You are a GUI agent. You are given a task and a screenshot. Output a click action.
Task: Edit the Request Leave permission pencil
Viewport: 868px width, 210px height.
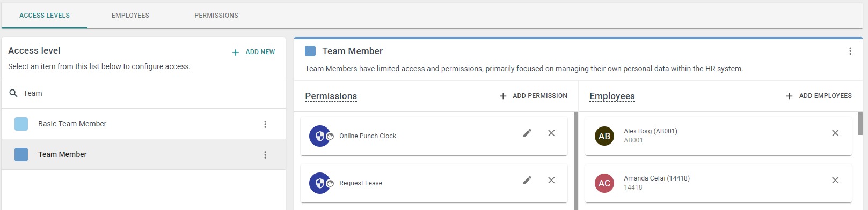[527, 180]
